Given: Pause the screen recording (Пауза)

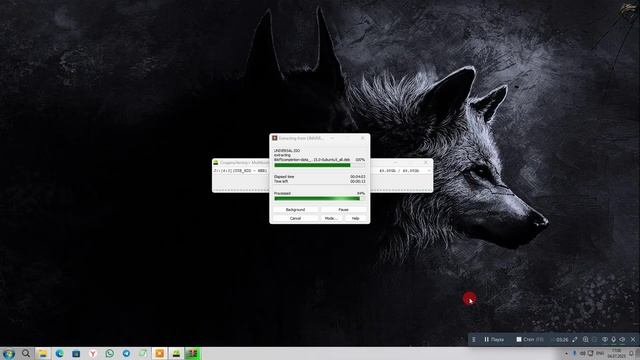Looking at the screenshot, I should pos(494,340).
